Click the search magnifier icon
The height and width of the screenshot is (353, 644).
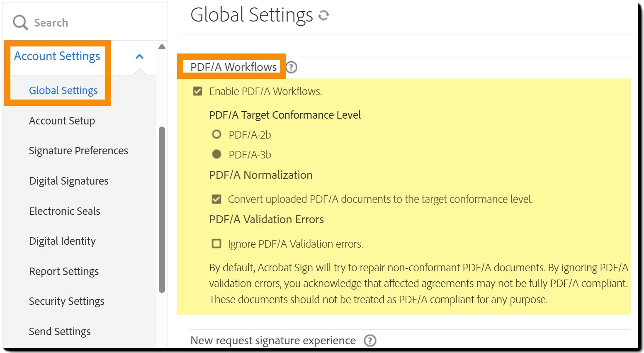(20, 22)
